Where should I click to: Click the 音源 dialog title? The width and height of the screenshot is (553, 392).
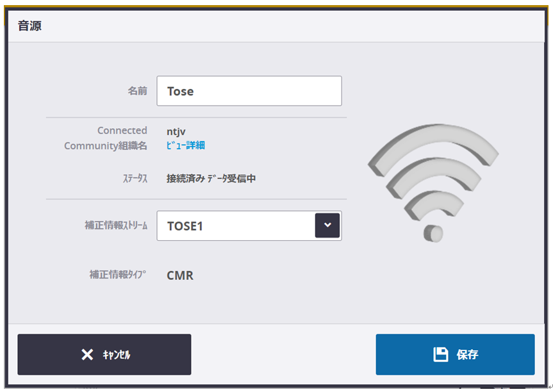(29, 27)
